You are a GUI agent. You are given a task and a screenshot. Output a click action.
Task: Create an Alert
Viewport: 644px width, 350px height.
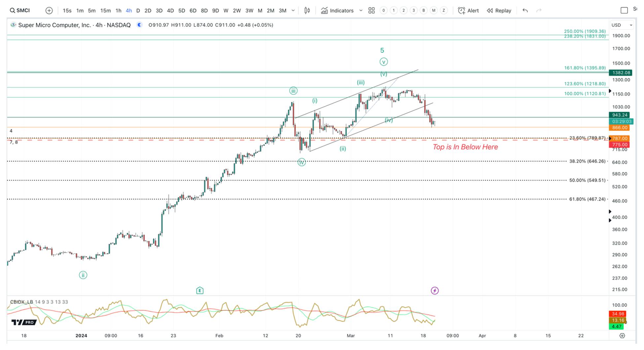click(468, 11)
